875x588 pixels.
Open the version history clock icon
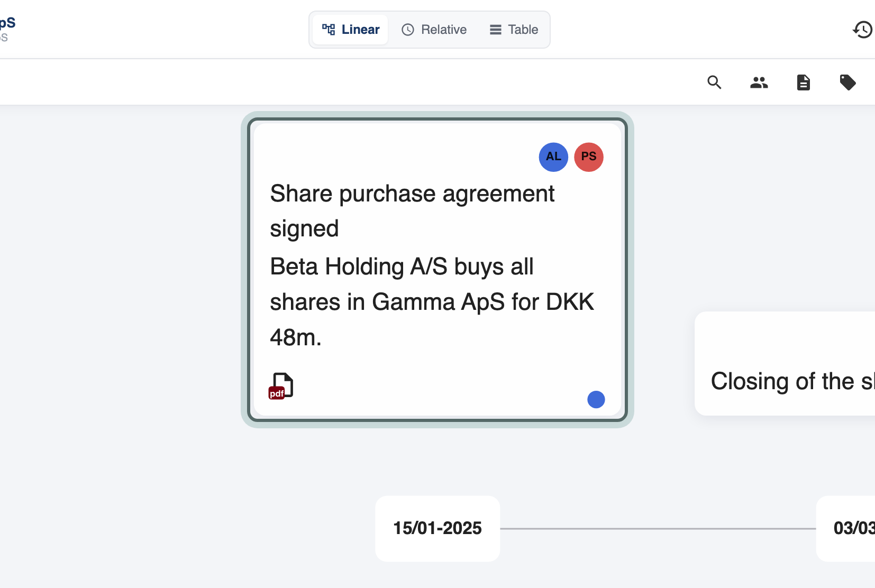point(862,30)
